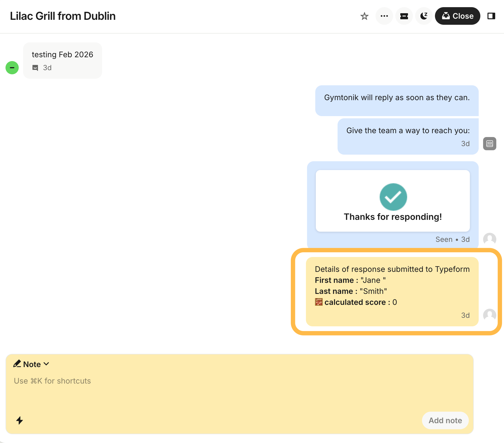Toggle the side panel icon
The height and width of the screenshot is (443, 504).
coord(491,16)
